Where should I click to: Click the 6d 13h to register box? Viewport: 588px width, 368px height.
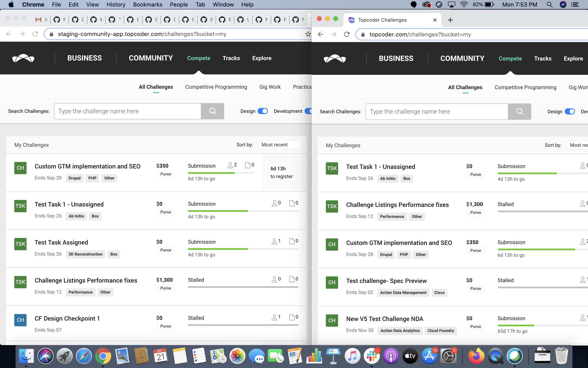[285, 172]
